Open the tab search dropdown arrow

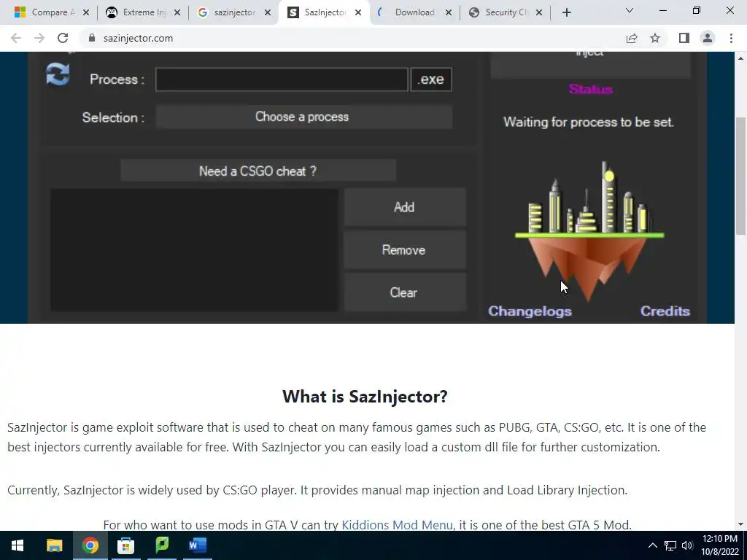click(630, 10)
